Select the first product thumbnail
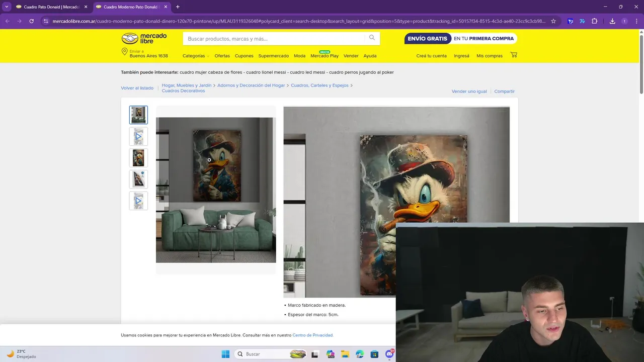The height and width of the screenshot is (362, 644). point(138,115)
